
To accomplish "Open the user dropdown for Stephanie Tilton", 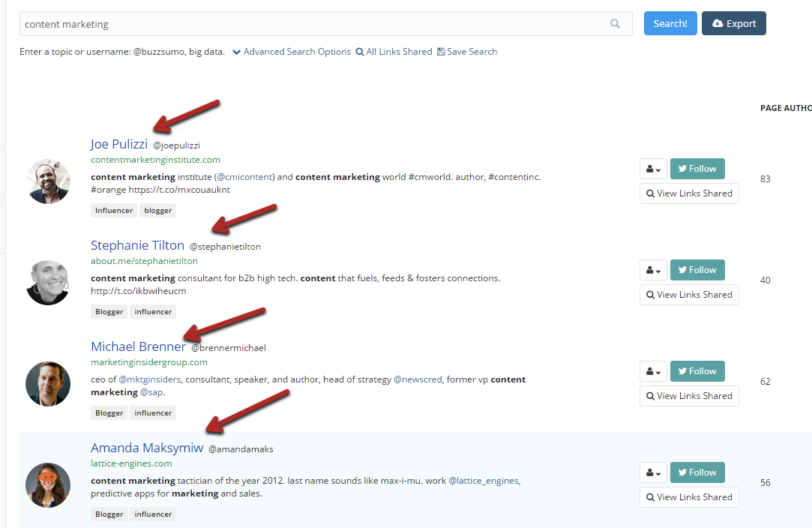I will tap(653, 270).
